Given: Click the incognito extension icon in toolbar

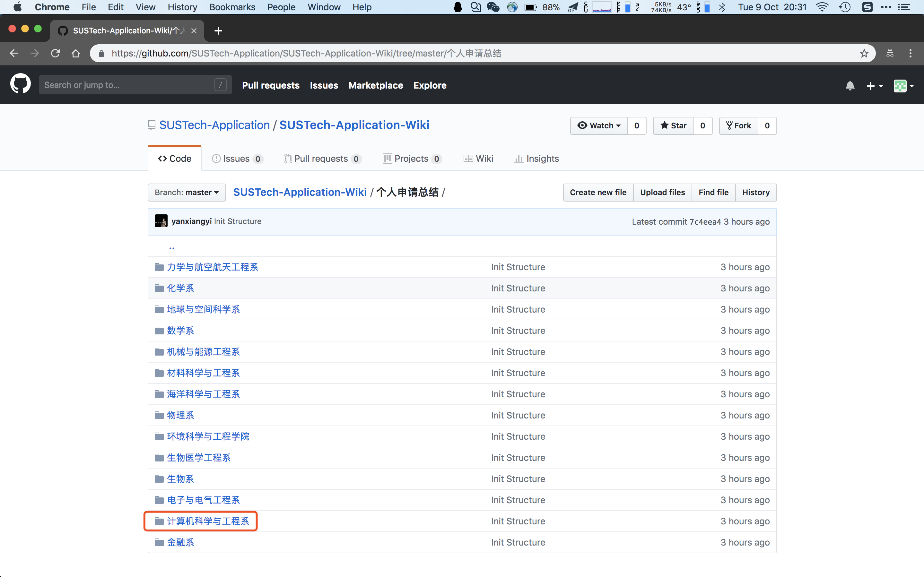Looking at the screenshot, I should coord(890,53).
